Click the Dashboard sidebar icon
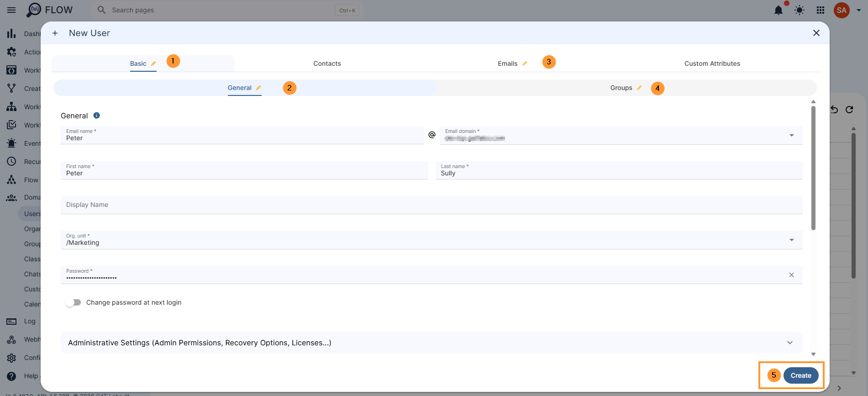868x396 pixels. point(11,33)
